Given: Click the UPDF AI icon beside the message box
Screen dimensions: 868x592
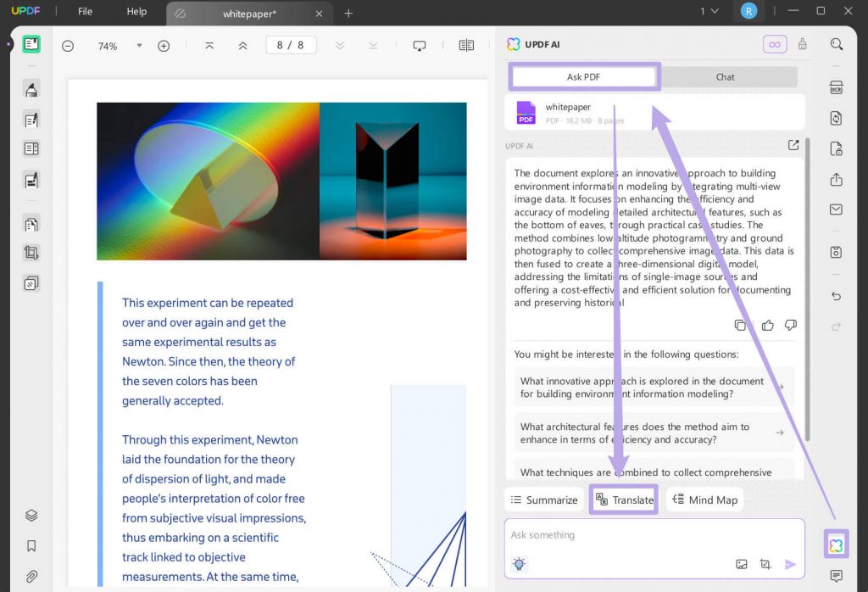Looking at the screenshot, I should [x=837, y=544].
